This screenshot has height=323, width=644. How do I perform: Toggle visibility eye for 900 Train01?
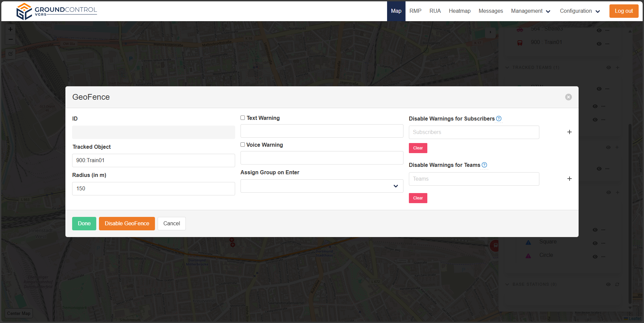pyautogui.click(x=599, y=44)
